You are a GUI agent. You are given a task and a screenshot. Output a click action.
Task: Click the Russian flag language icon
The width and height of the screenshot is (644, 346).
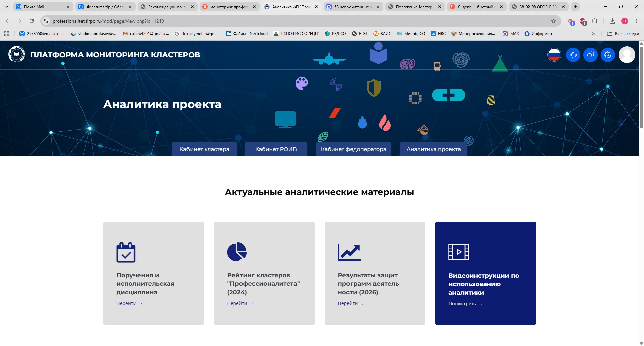554,55
